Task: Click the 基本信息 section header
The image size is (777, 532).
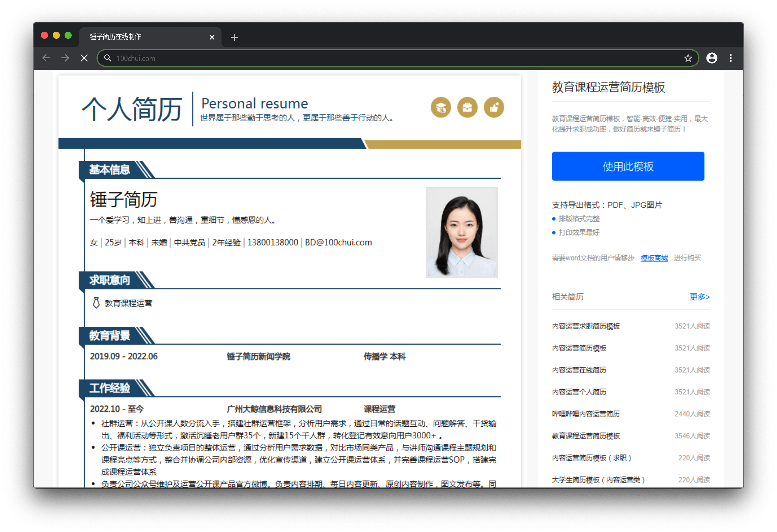Action: [110, 170]
